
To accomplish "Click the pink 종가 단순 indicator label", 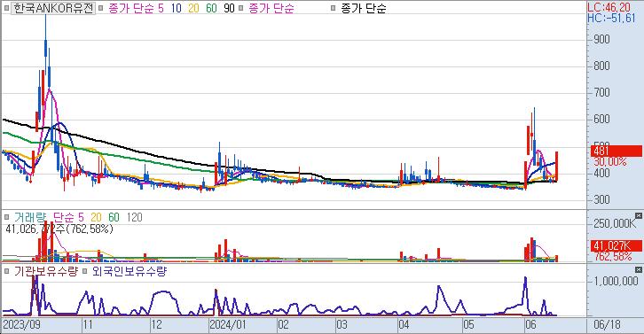I will point(271,8).
